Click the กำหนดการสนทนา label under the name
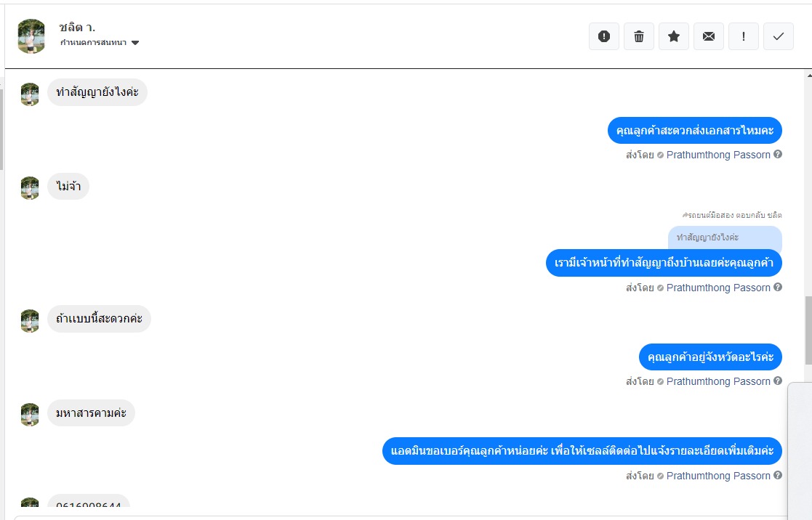Image resolution: width=812 pixels, height=520 pixels. pos(93,43)
